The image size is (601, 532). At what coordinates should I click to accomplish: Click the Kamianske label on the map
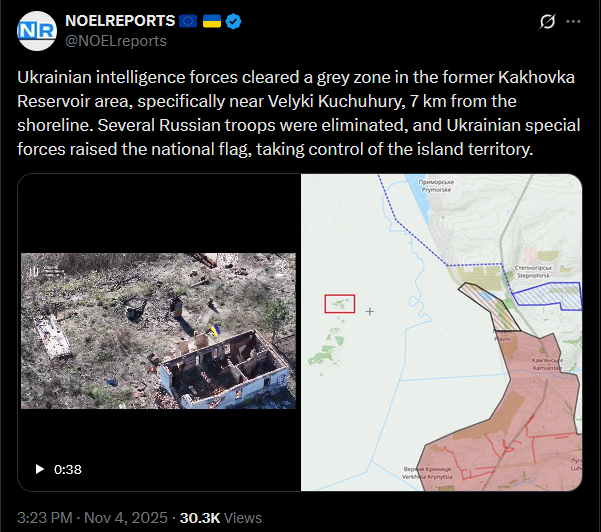547,364
